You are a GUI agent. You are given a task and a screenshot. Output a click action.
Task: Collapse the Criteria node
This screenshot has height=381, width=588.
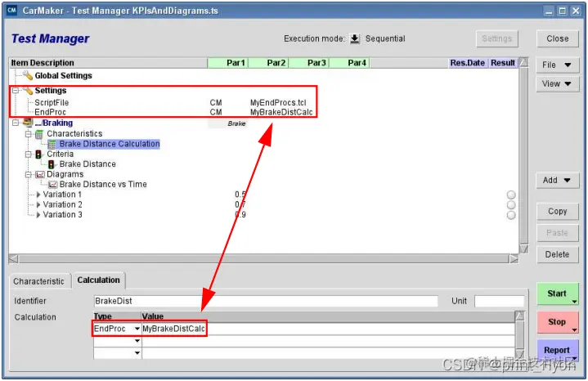(28, 155)
